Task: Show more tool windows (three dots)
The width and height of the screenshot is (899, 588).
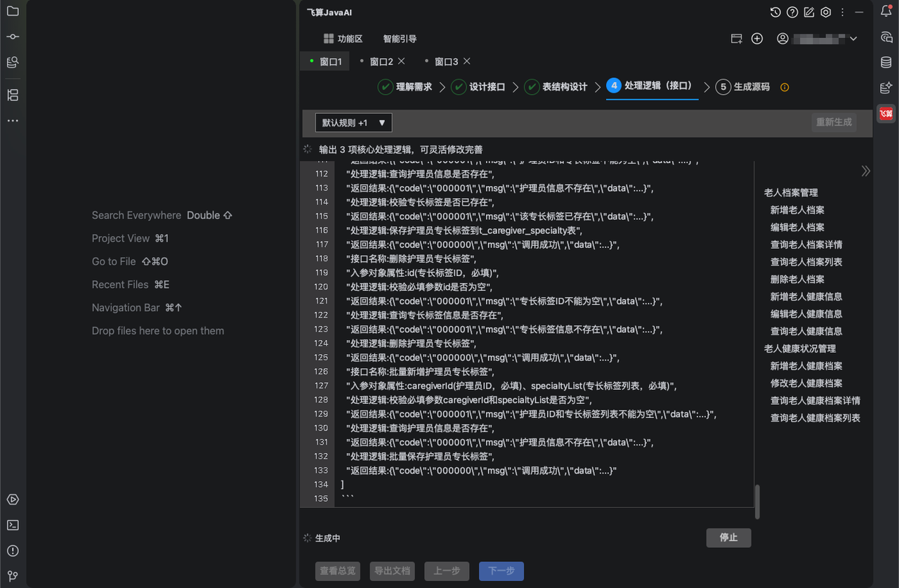Action: pyautogui.click(x=13, y=121)
